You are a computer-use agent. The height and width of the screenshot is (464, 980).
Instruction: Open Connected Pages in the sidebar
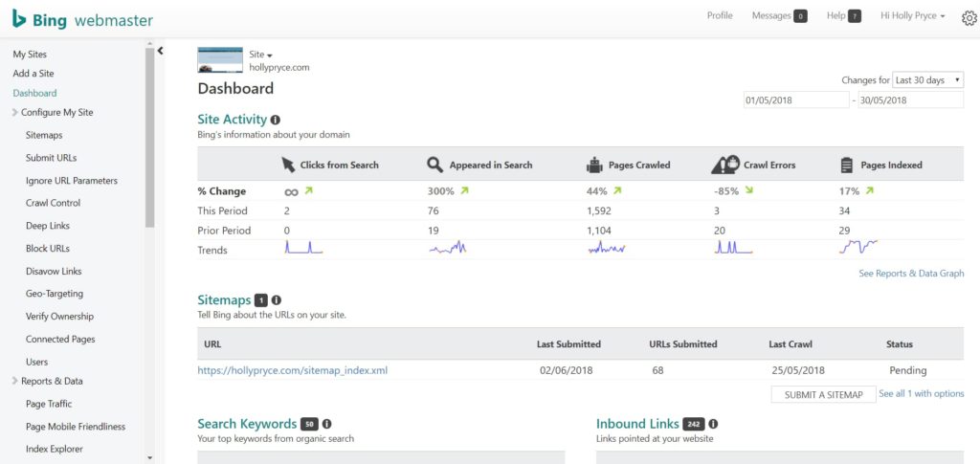(x=60, y=339)
